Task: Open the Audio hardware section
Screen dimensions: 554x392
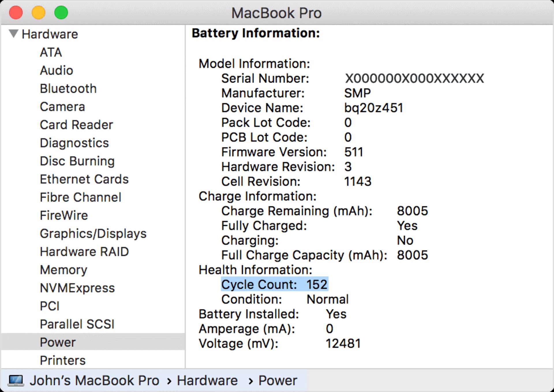Action: (x=57, y=71)
